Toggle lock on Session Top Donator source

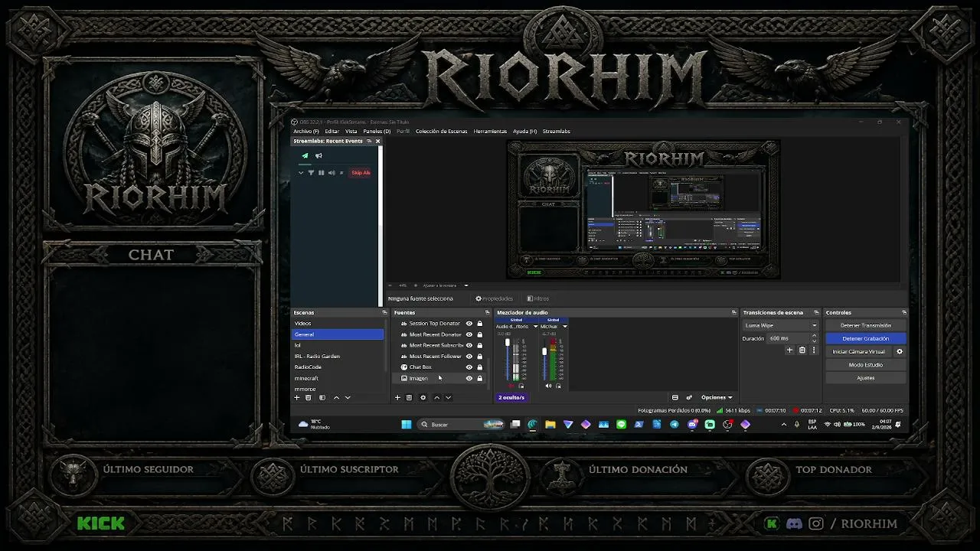point(480,324)
